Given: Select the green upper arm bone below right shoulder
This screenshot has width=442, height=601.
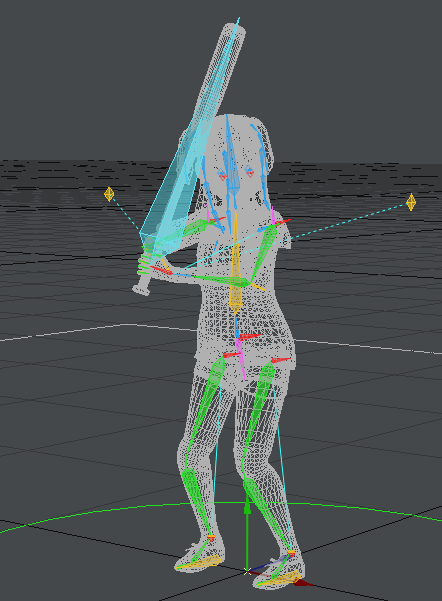Looking at the screenshot, I should pyautogui.click(x=264, y=253).
